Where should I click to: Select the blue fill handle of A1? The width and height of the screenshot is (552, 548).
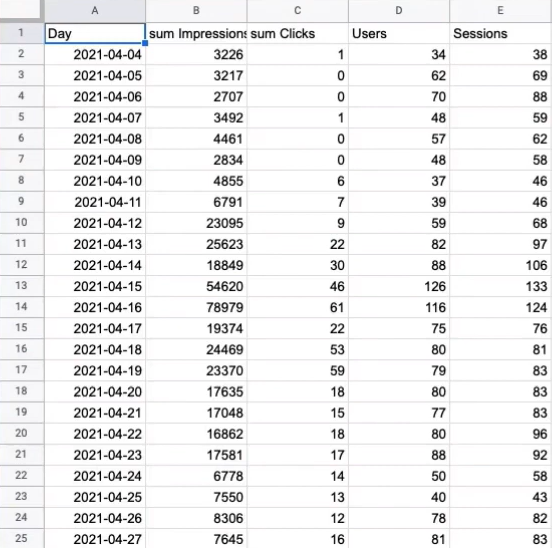click(x=145, y=43)
